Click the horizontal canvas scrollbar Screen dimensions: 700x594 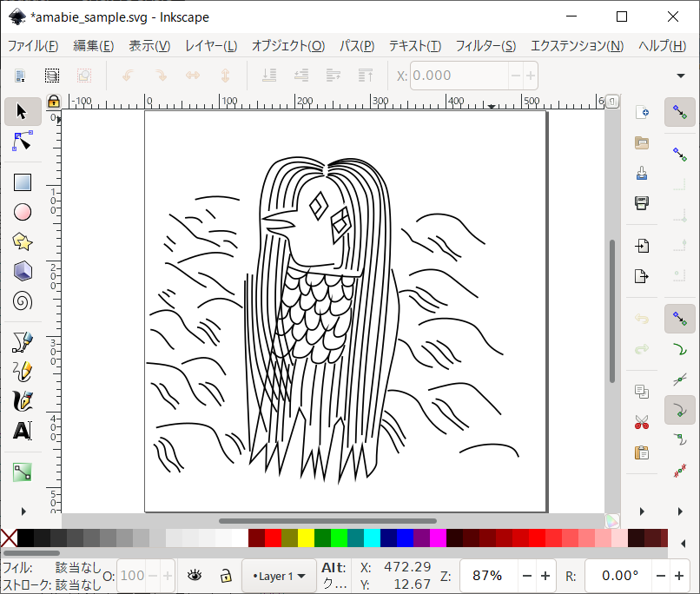tap(327, 521)
